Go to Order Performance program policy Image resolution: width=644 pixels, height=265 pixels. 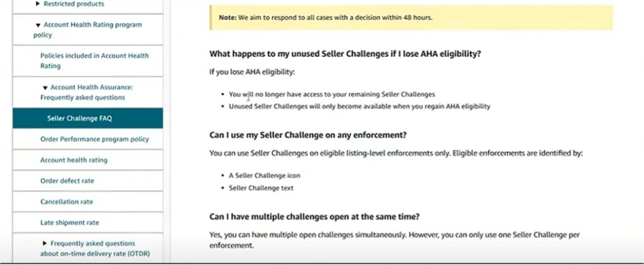(94, 139)
